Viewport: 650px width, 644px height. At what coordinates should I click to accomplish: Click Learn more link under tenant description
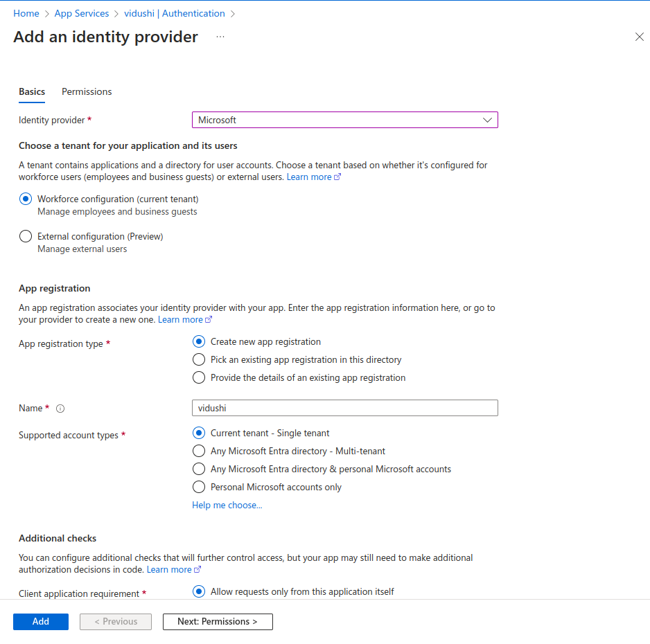point(309,177)
